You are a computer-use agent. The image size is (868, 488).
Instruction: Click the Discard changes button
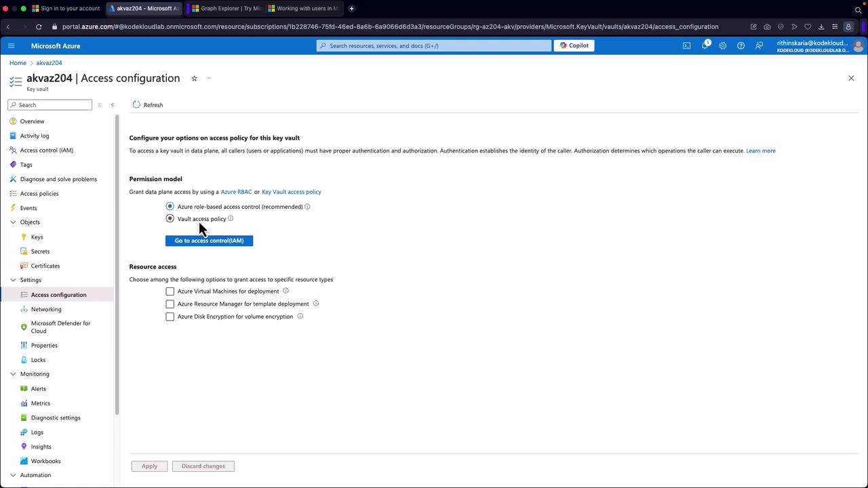click(203, 466)
